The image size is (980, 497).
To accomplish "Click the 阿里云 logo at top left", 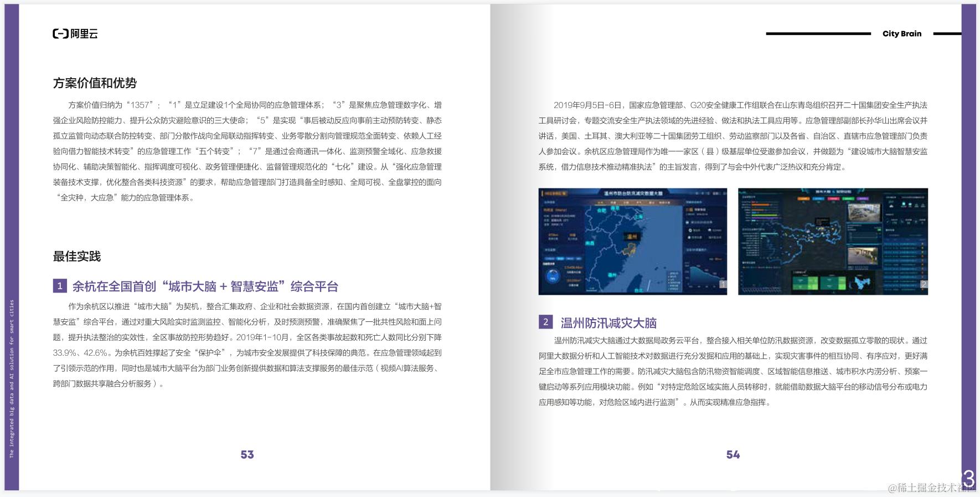I will click(x=75, y=34).
